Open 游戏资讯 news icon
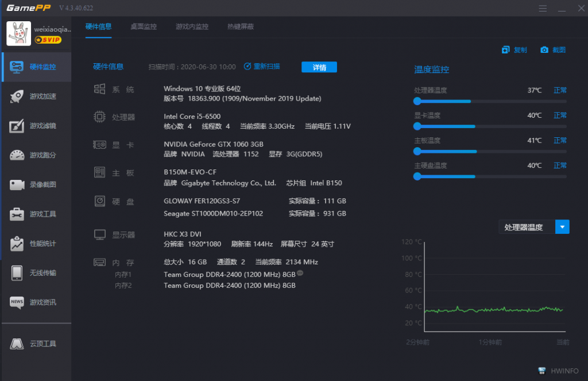Viewport: 588px width, 381px height. 17,302
